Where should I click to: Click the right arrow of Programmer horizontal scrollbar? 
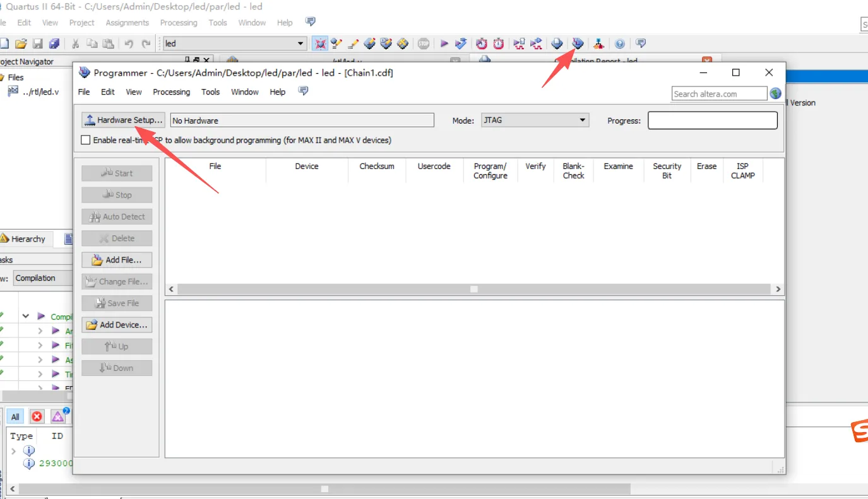778,289
